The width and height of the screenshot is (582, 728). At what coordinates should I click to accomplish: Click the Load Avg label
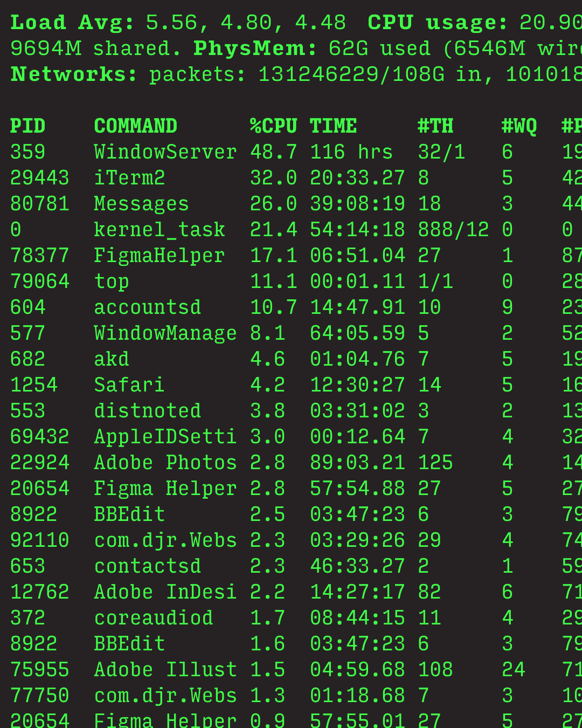coord(72,23)
